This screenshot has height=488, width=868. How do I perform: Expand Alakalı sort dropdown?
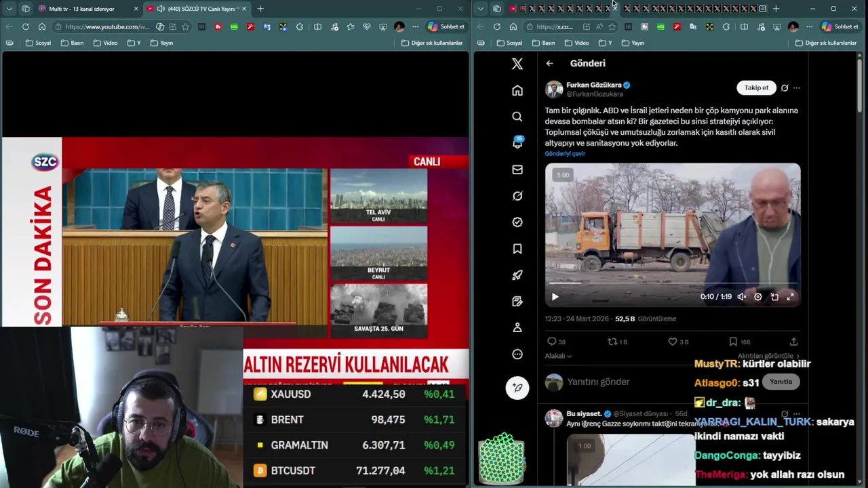[x=558, y=356]
